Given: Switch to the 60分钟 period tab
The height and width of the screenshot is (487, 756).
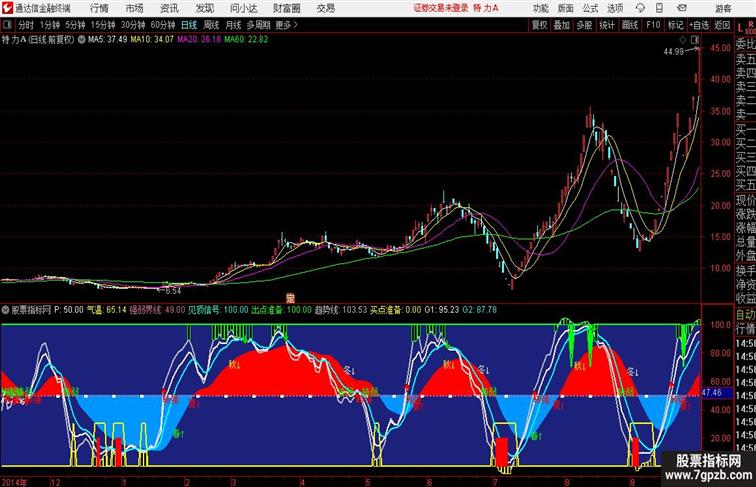Looking at the screenshot, I should (163, 25).
